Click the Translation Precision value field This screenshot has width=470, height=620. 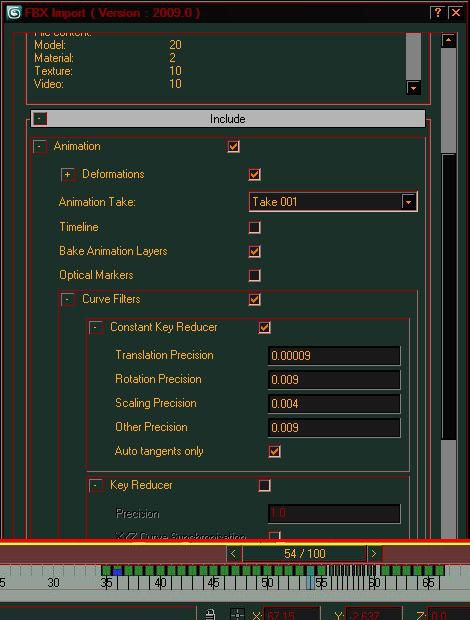click(334, 355)
